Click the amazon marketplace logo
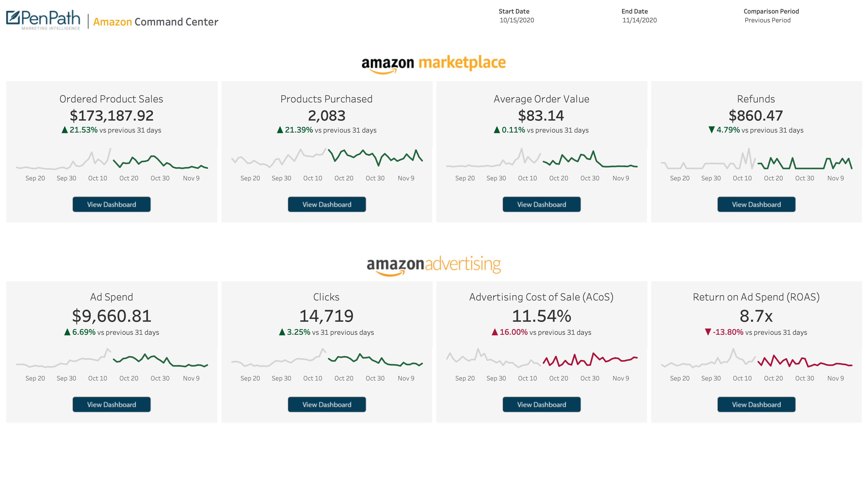Image resolution: width=868 pixels, height=486 pixels. (x=434, y=64)
